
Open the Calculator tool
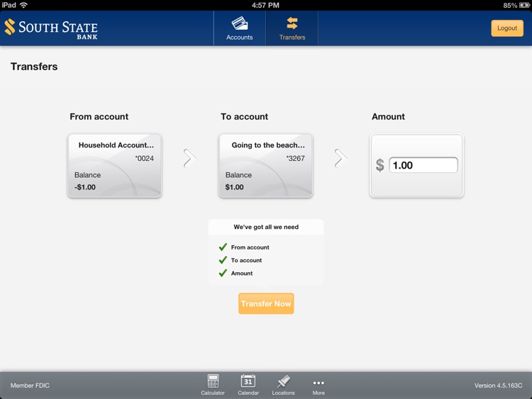(213, 385)
